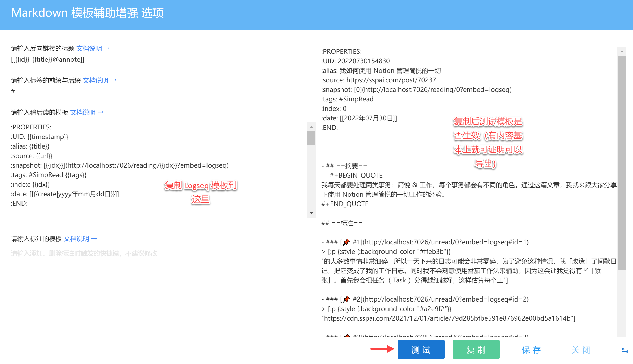Click the cdn.sspai.com URL line in preview
Image resolution: width=633 pixels, height=364 pixels.
pos(448,318)
